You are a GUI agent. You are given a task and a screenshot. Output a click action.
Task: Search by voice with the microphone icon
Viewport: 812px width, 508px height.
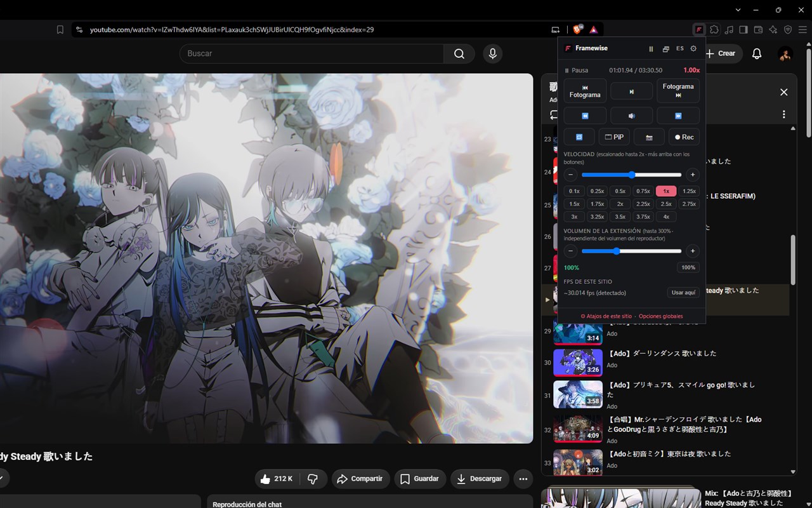click(492, 53)
